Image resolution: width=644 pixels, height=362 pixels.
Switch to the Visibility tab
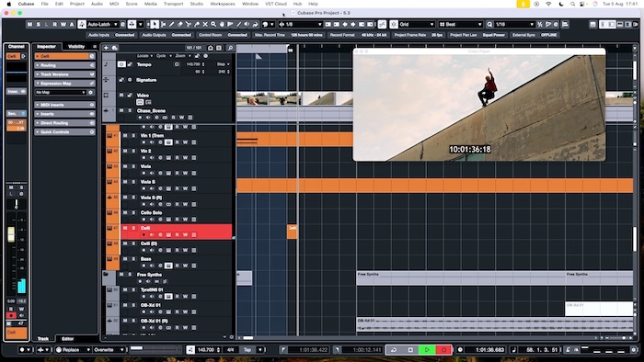click(x=76, y=46)
